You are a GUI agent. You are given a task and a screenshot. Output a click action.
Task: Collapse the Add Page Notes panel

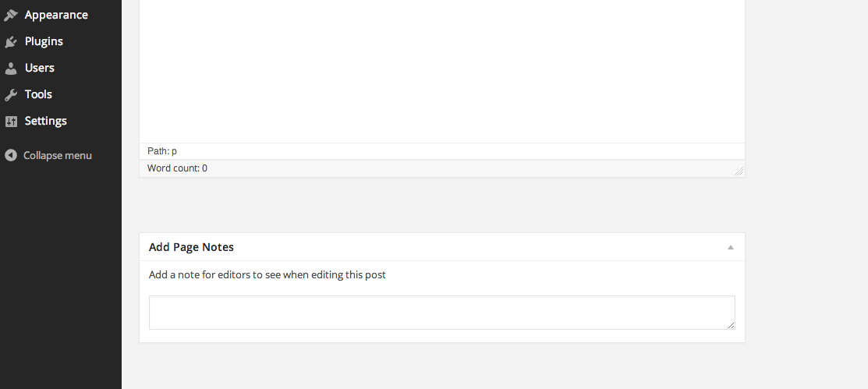[x=730, y=247]
